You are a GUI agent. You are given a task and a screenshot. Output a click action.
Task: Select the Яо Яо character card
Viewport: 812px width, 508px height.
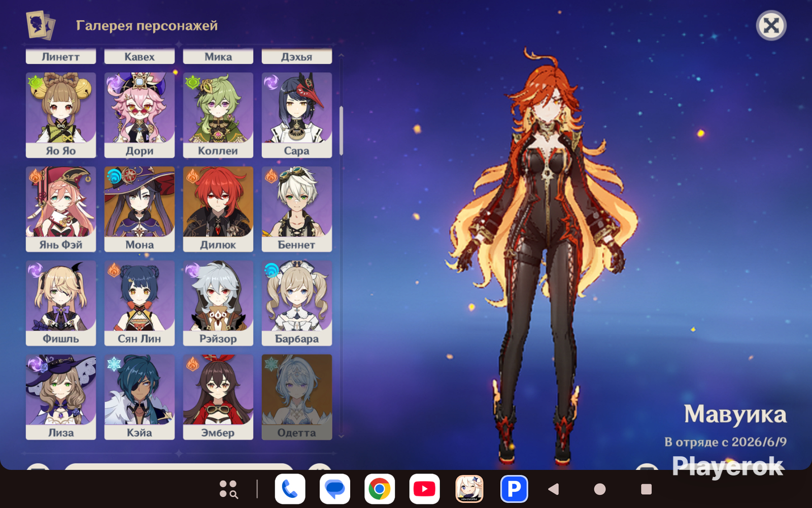[61, 115]
